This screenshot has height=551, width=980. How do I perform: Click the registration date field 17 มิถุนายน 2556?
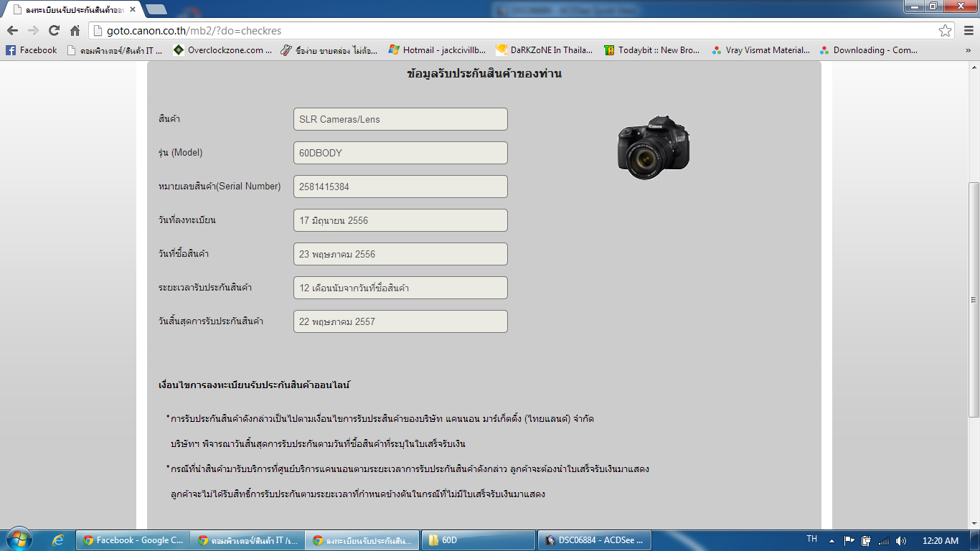400,220
